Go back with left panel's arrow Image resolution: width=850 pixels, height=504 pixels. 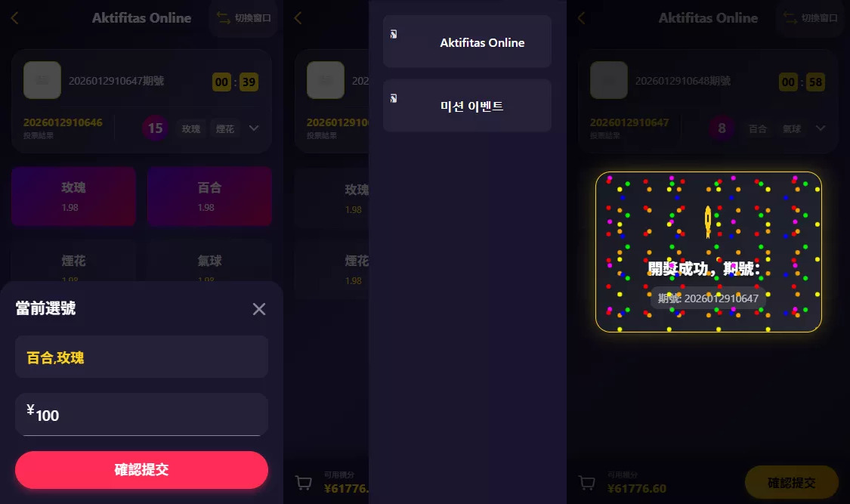[x=14, y=18]
